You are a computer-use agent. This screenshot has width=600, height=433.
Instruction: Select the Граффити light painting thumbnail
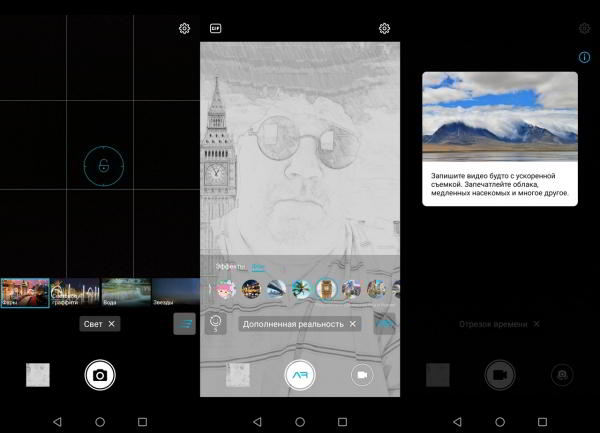[x=75, y=292]
